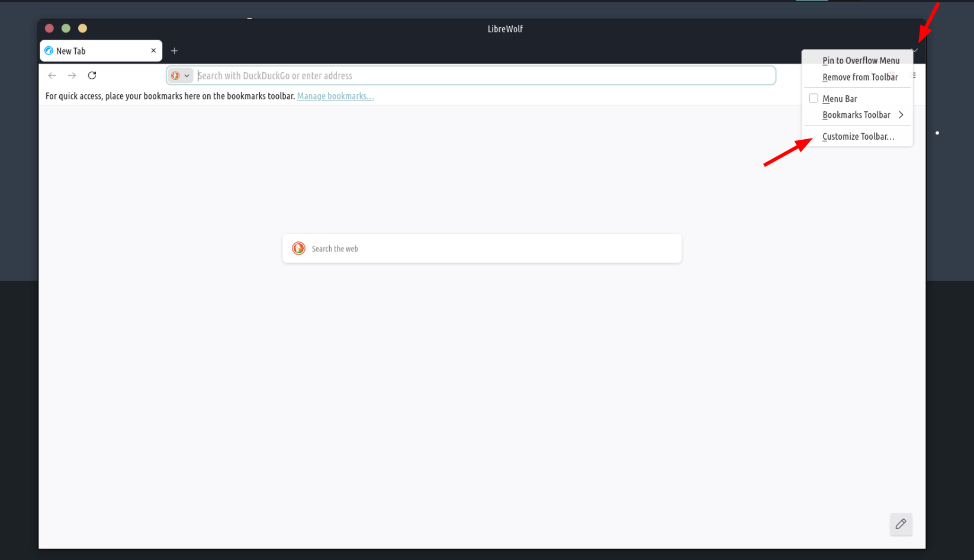Click the Back navigation arrow
Viewport: 974px width, 560px height.
tap(52, 76)
